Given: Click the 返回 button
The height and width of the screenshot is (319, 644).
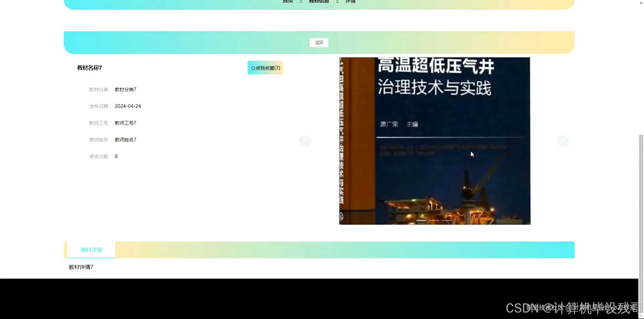Looking at the screenshot, I should pyautogui.click(x=319, y=42).
